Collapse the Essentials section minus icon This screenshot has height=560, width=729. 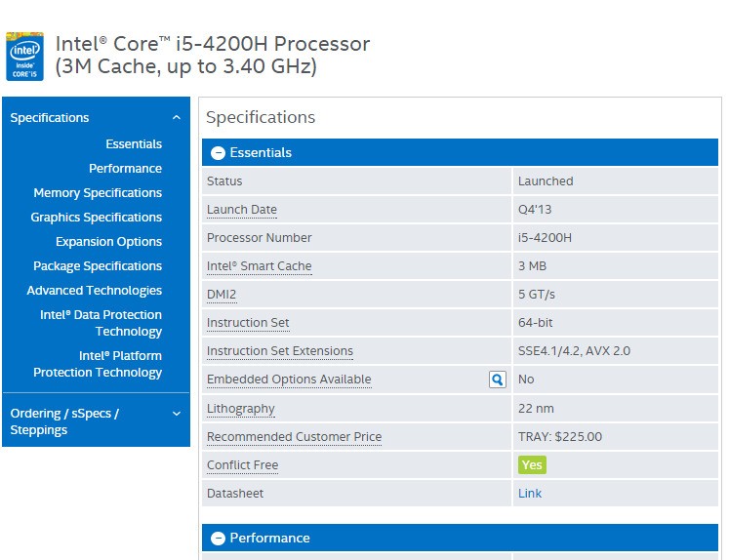point(218,153)
